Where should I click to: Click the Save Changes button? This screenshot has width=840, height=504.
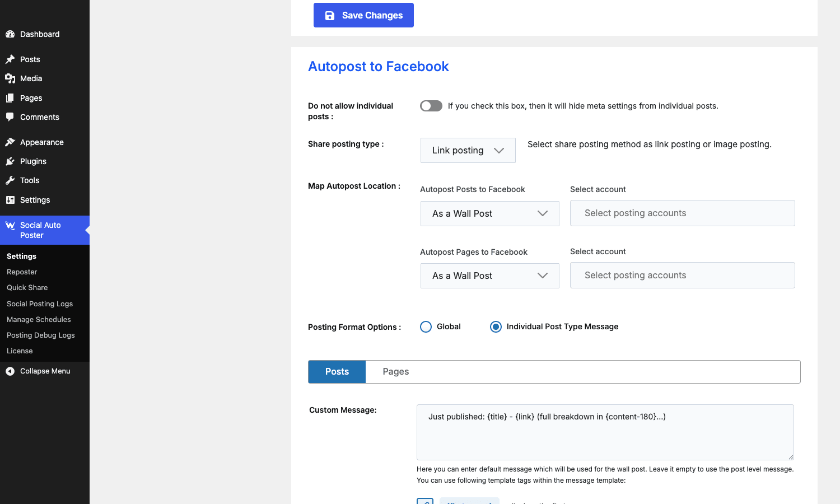(x=363, y=15)
